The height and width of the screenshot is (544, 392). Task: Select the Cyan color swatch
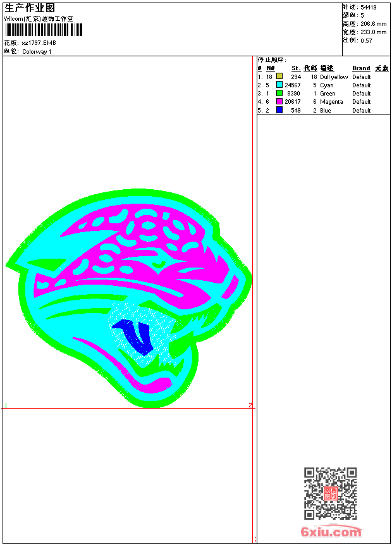coord(279,84)
